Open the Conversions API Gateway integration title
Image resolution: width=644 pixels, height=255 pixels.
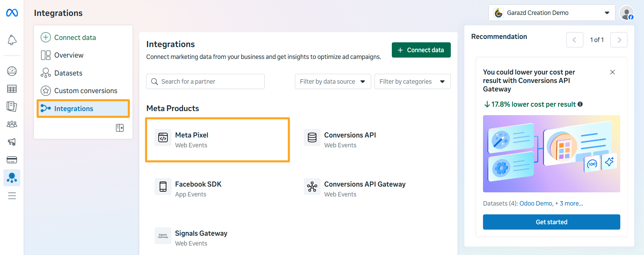(x=365, y=184)
